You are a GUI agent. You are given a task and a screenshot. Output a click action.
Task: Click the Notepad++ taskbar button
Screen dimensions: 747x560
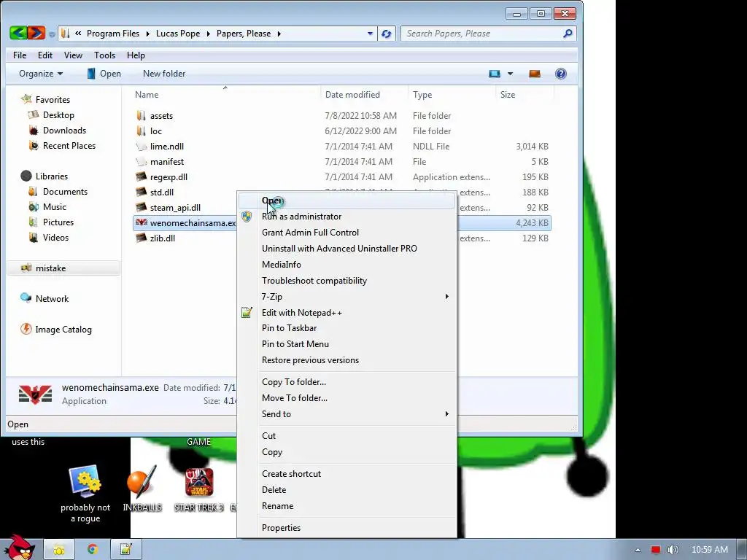(x=125, y=549)
